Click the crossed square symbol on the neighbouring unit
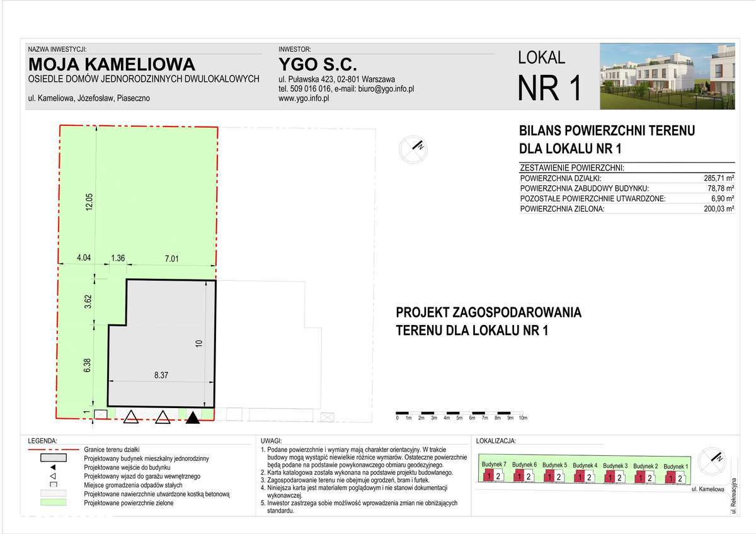 [326, 416]
